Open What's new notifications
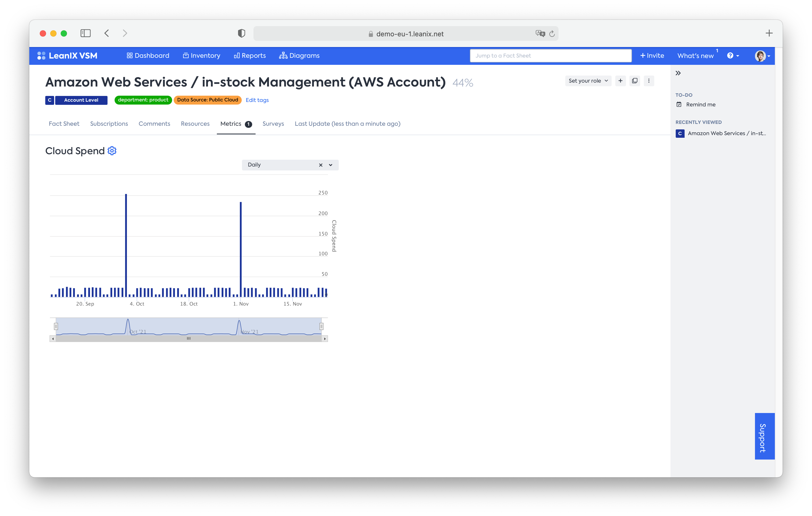This screenshot has height=516, width=812. click(x=695, y=56)
